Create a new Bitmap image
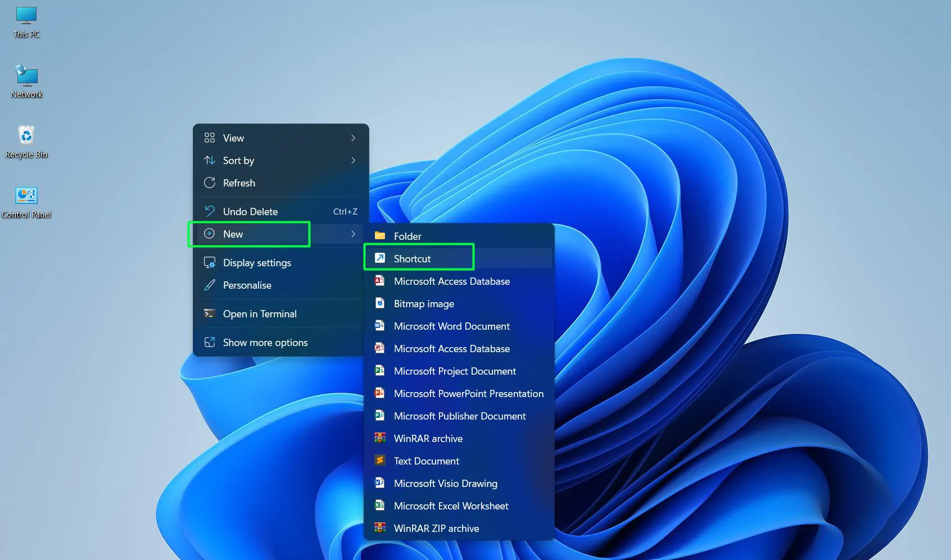 [423, 303]
